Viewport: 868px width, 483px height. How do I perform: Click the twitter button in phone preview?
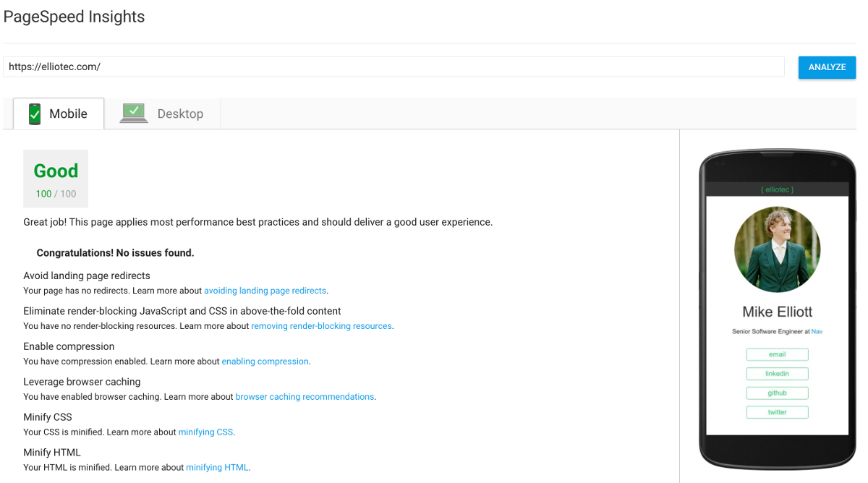[777, 412]
